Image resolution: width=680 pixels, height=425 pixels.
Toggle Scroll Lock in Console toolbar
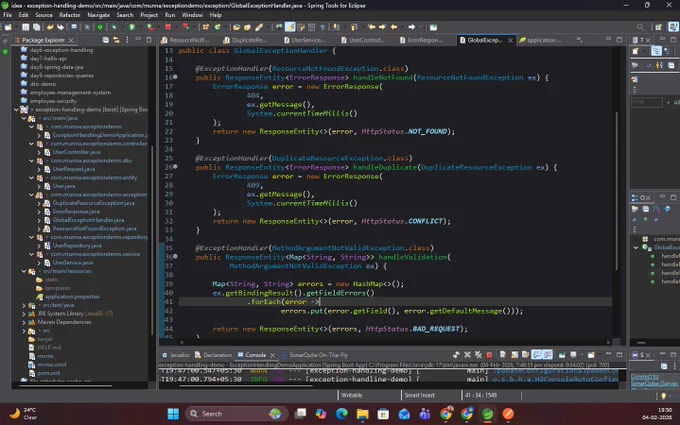click(x=514, y=355)
